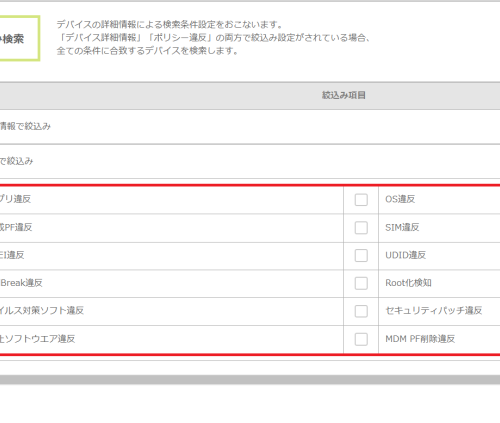Viewport: 500px width, 423px height.
Task: Enable the SIM違反 checkbox
Action: coord(361,228)
